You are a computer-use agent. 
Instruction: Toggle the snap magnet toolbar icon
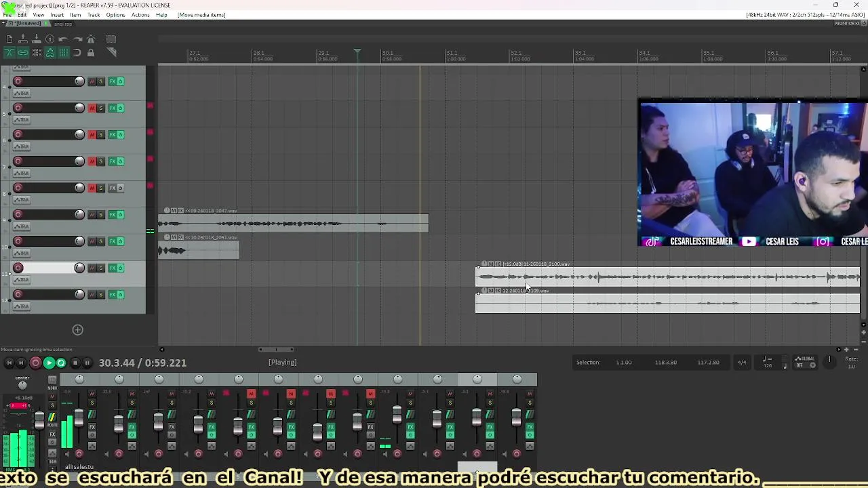77,53
